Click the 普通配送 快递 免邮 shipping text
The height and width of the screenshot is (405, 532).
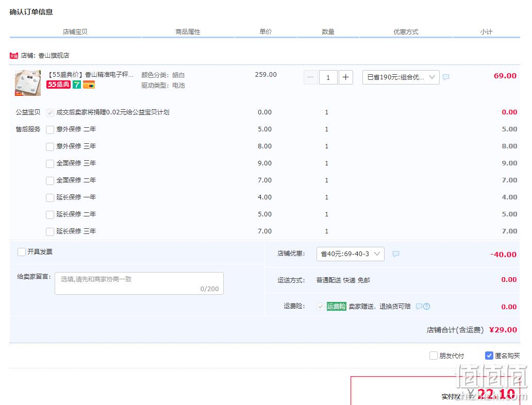(x=343, y=280)
